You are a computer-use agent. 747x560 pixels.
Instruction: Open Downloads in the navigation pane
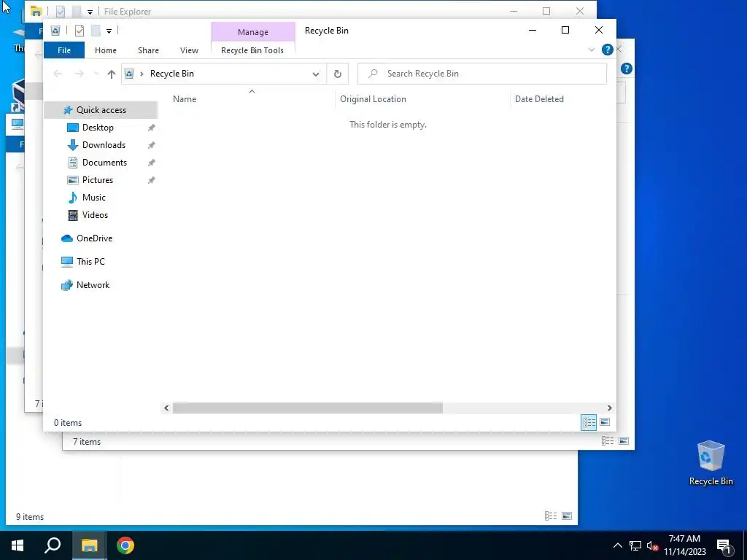(x=104, y=145)
